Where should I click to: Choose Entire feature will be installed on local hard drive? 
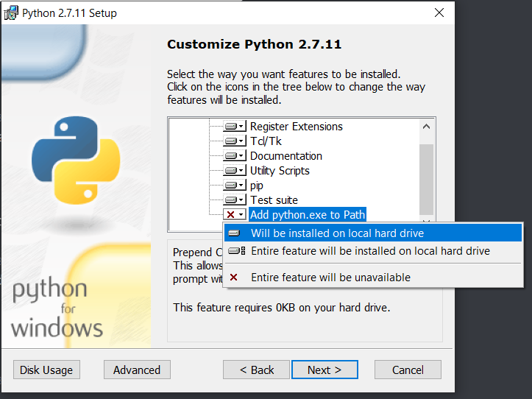(x=373, y=251)
